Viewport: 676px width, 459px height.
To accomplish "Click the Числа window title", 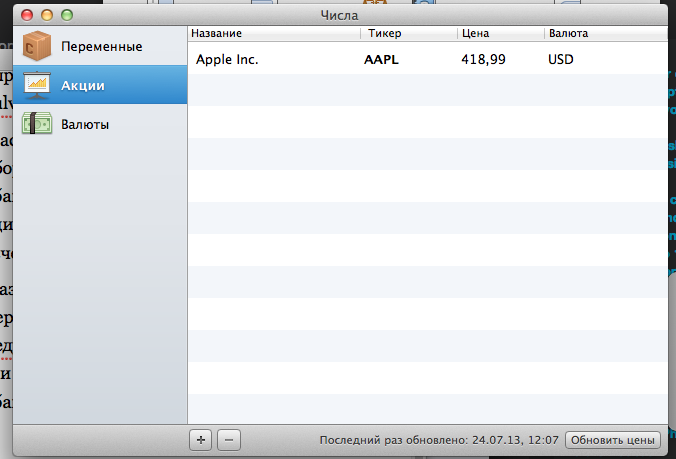I will (339, 15).
